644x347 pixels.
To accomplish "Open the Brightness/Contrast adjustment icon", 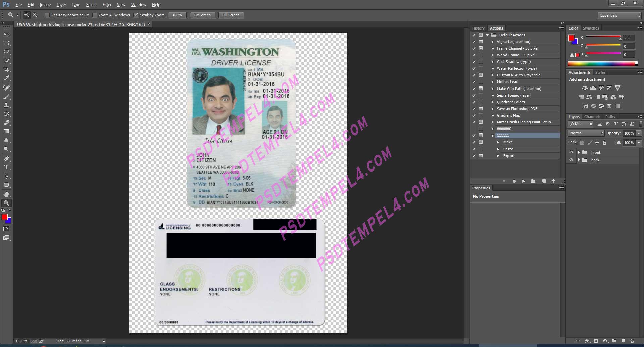I will point(585,88).
